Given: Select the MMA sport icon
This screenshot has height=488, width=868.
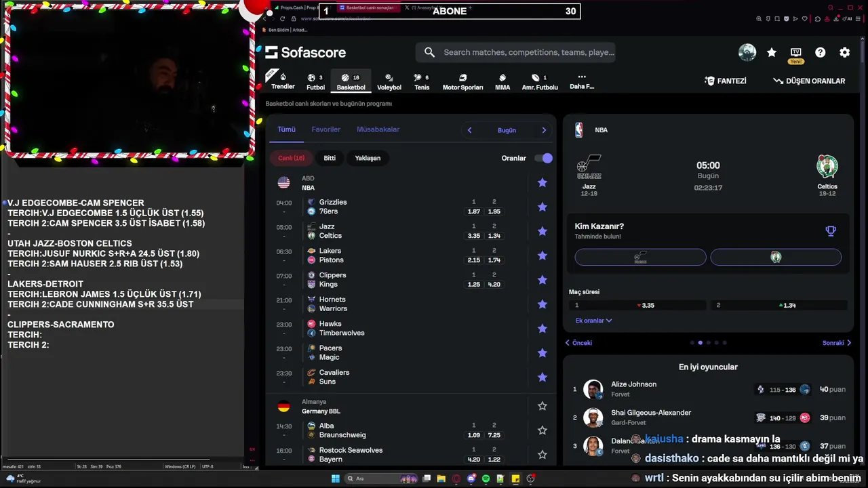Looking at the screenshot, I should click(502, 81).
